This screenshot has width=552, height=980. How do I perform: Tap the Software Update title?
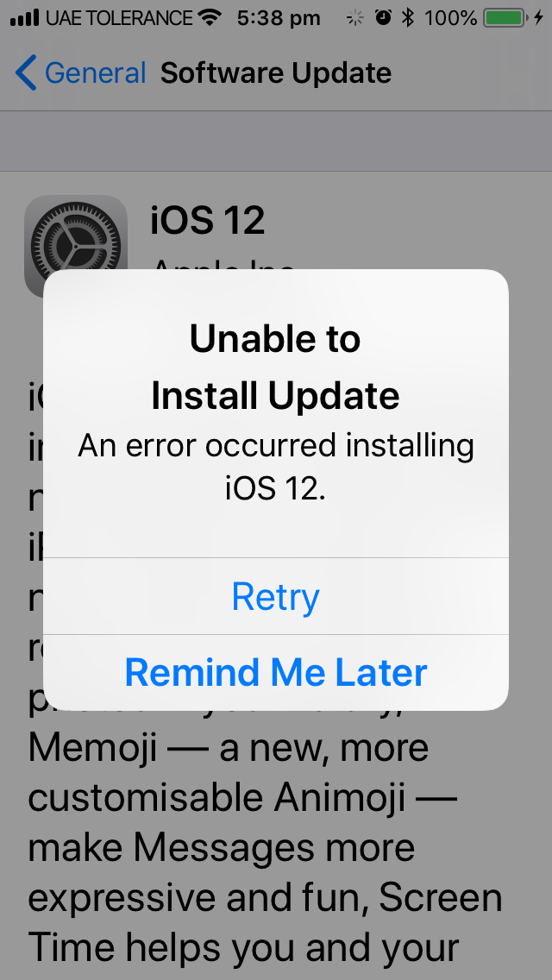pos(276,73)
